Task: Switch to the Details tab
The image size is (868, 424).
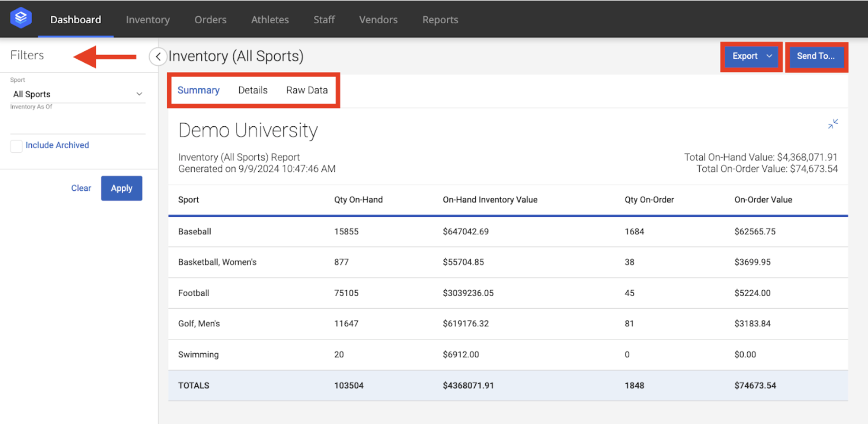Action: pyautogui.click(x=252, y=90)
